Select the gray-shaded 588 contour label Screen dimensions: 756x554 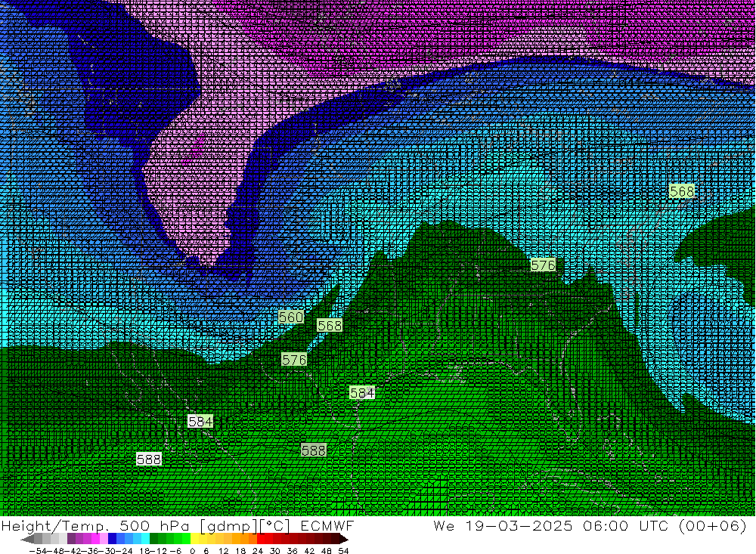point(314,450)
